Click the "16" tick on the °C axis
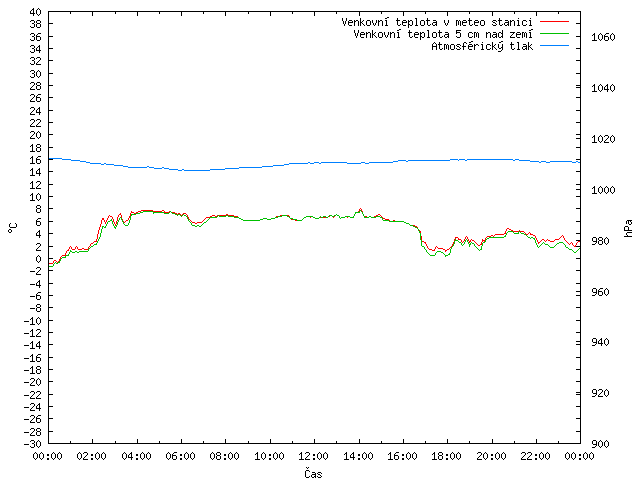 click(36, 160)
